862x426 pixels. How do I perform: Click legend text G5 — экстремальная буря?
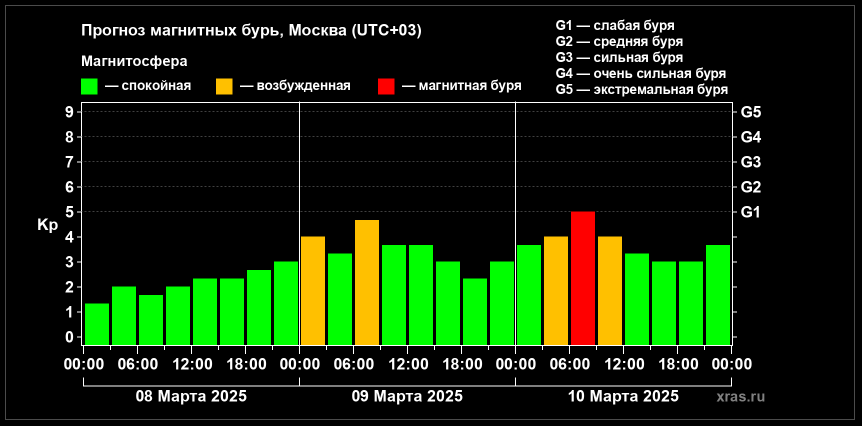(641, 89)
